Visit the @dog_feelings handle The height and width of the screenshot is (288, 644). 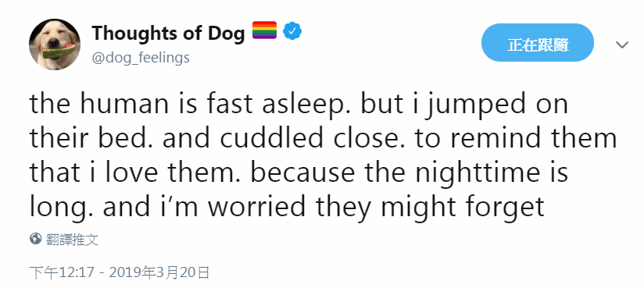pos(141,58)
